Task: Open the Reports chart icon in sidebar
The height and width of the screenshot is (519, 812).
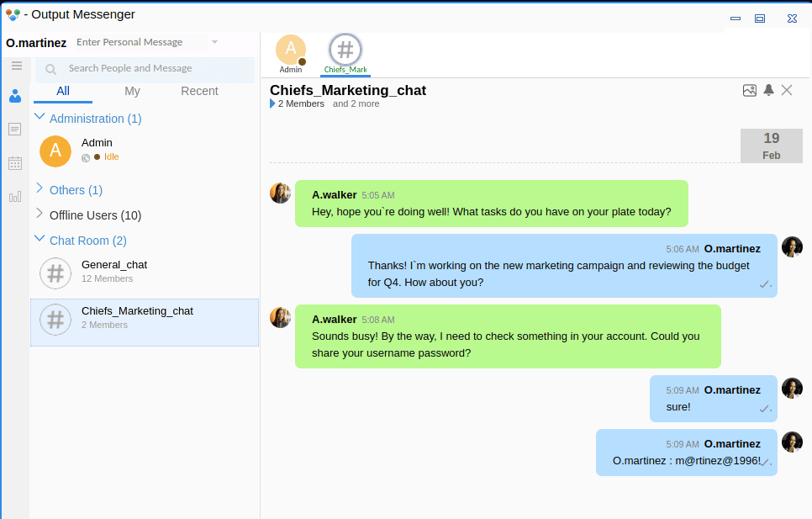Action: 15,197
